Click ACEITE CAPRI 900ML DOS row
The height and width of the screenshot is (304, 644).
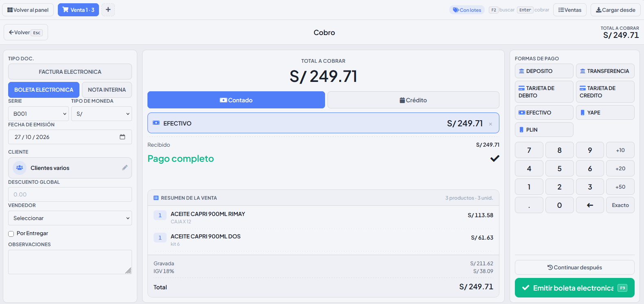click(x=323, y=240)
